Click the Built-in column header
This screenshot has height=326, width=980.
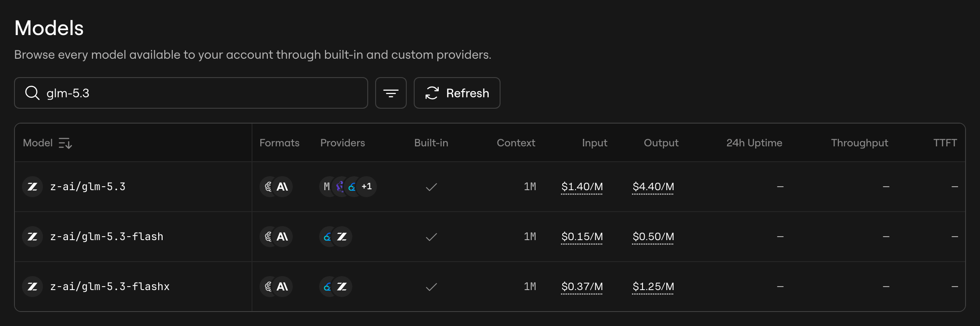click(x=431, y=143)
